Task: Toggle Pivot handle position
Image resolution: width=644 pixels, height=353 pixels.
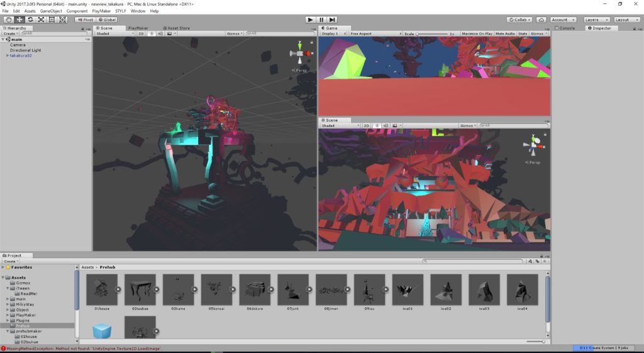Action: pyautogui.click(x=86, y=19)
